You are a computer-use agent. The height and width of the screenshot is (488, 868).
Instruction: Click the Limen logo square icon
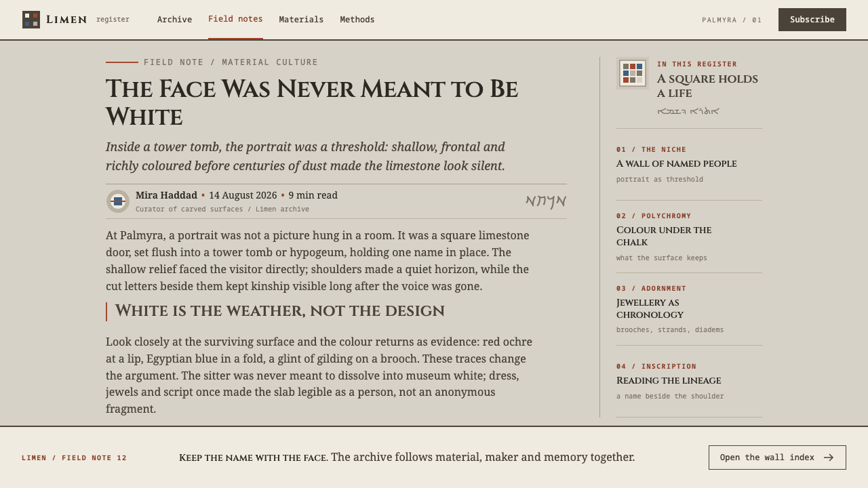[x=31, y=20]
